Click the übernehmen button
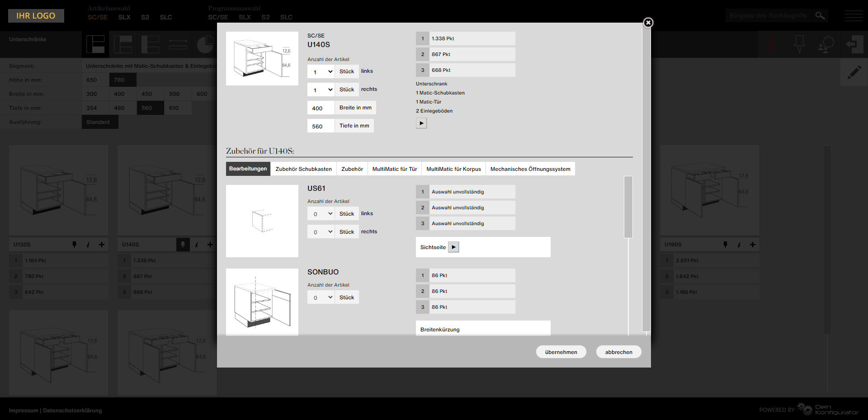 click(x=561, y=352)
